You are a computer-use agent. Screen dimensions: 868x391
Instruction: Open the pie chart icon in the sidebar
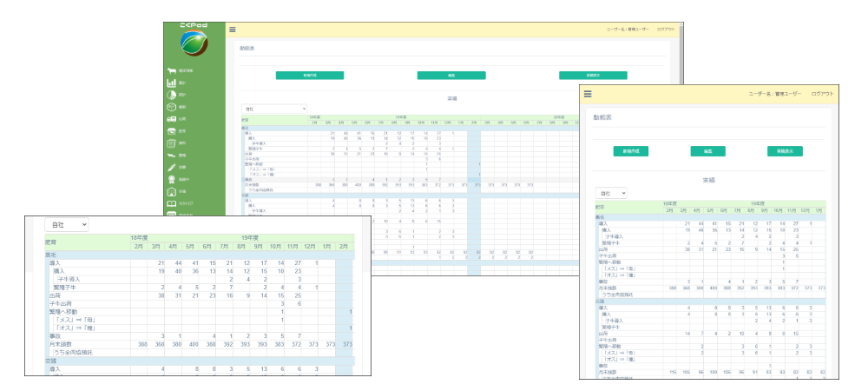171,95
